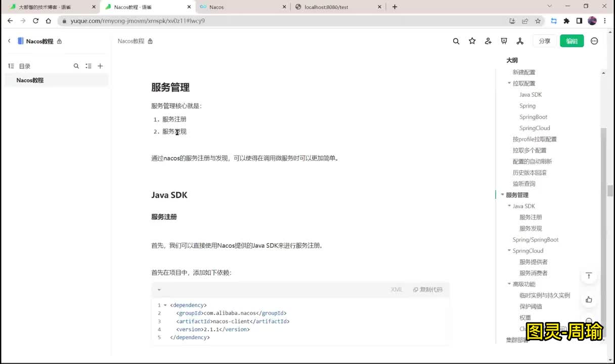615x364 pixels.
Task: Go back using the sidebar left chevron
Action: click(9, 41)
